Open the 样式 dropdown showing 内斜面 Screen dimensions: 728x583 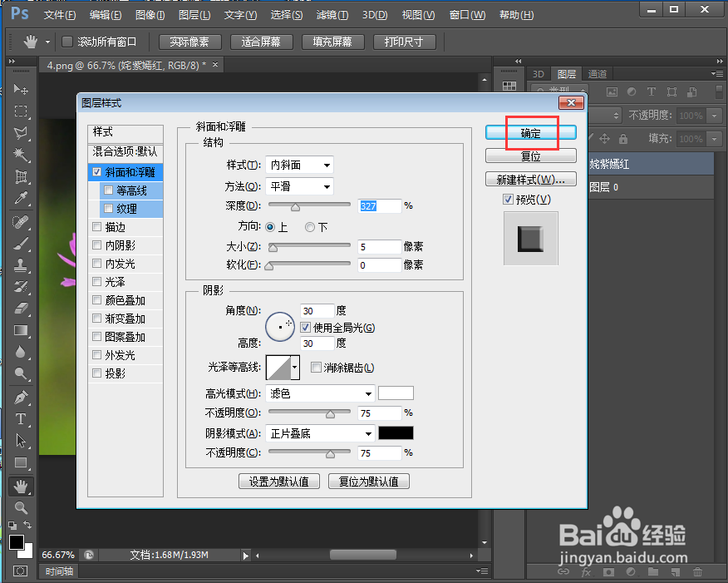pyautogui.click(x=299, y=164)
